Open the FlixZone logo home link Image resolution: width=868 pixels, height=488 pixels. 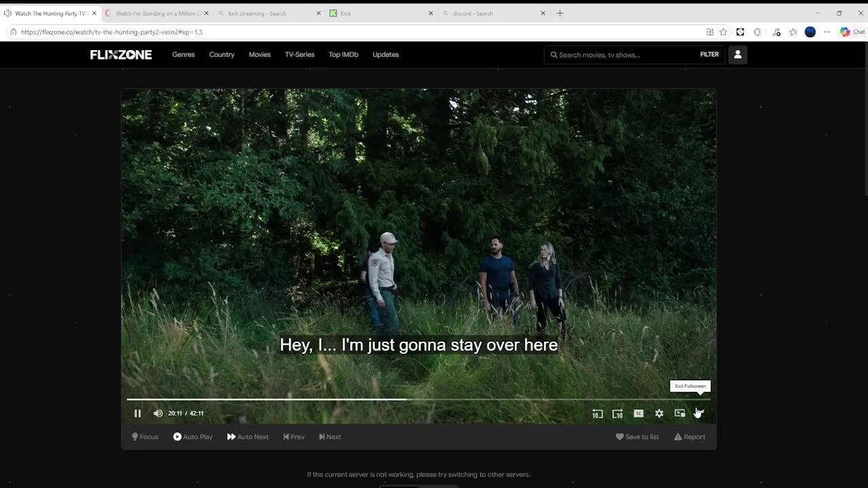(x=121, y=55)
